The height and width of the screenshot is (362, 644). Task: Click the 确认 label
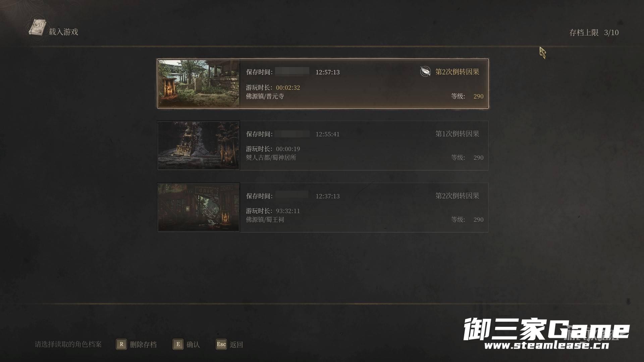(193, 345)
